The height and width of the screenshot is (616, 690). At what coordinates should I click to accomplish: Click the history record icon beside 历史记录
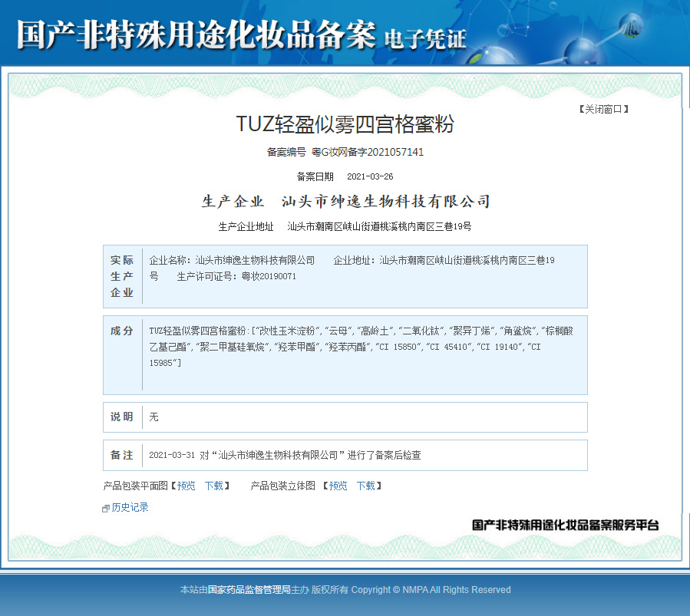106,509
